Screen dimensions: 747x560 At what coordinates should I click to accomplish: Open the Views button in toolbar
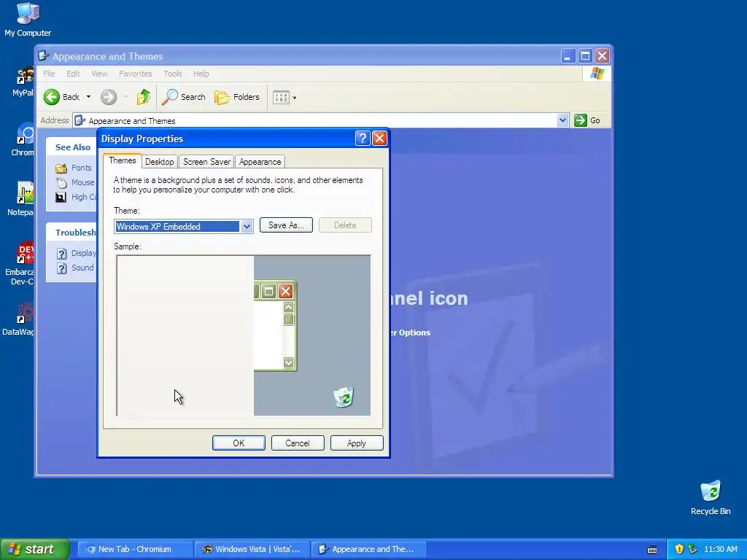pos(281,98)
